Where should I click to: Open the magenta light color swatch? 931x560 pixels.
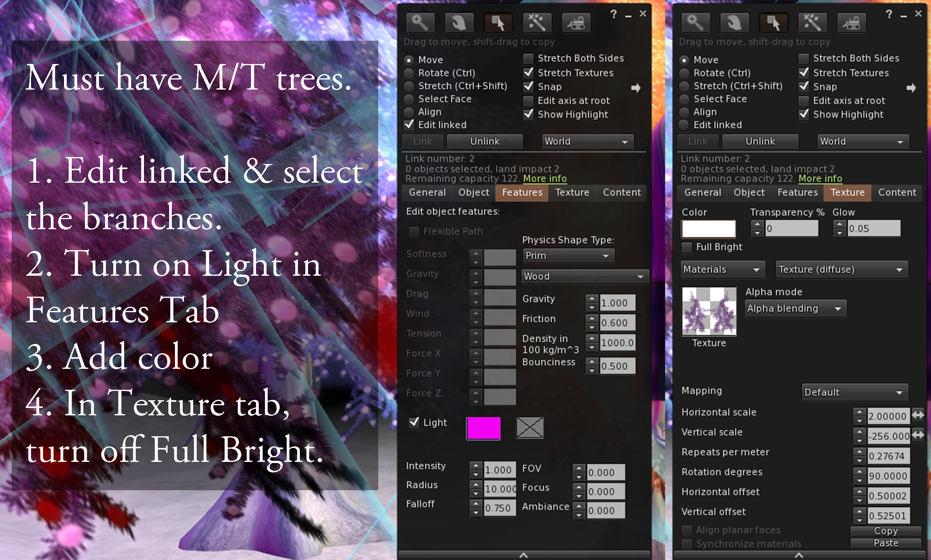[x=483, y=428]
